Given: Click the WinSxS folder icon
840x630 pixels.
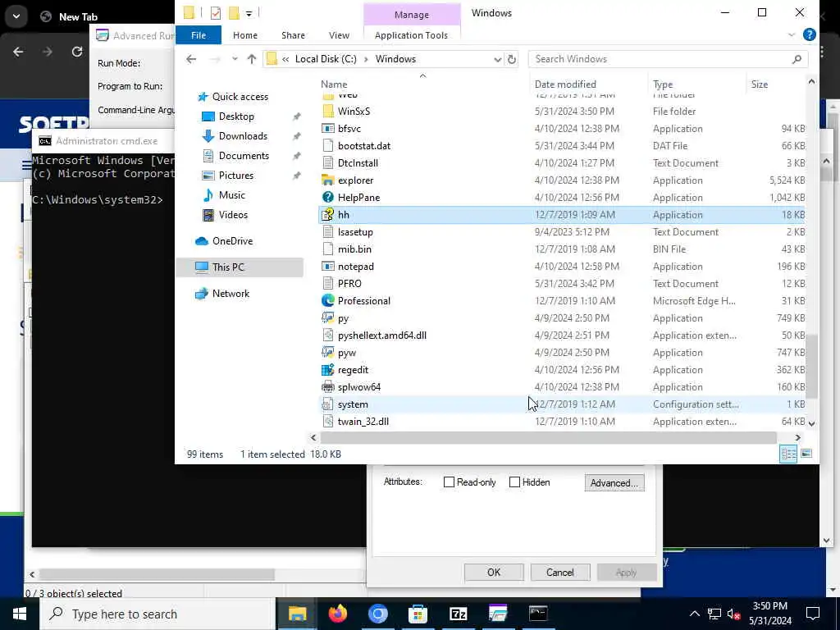Looking at the screenshot, I should point(328,111).
